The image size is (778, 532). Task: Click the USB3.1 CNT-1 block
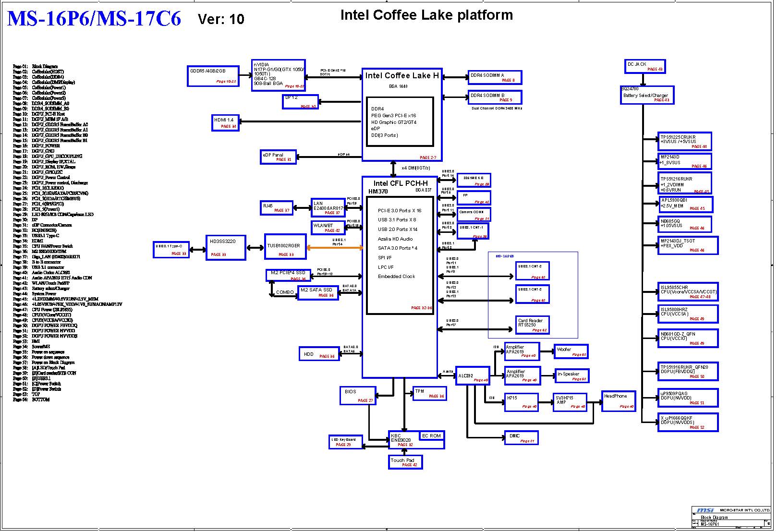point(473,231)
